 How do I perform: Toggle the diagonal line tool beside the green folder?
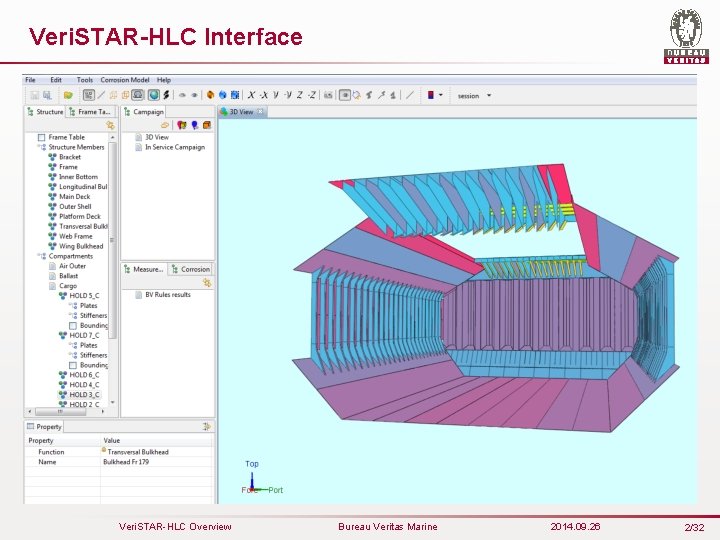tap(101, 95)
